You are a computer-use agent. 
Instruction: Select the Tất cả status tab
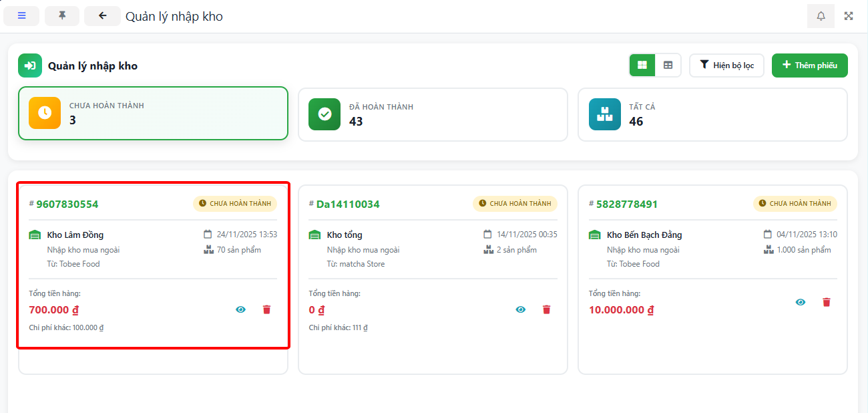tap(712, 114)
